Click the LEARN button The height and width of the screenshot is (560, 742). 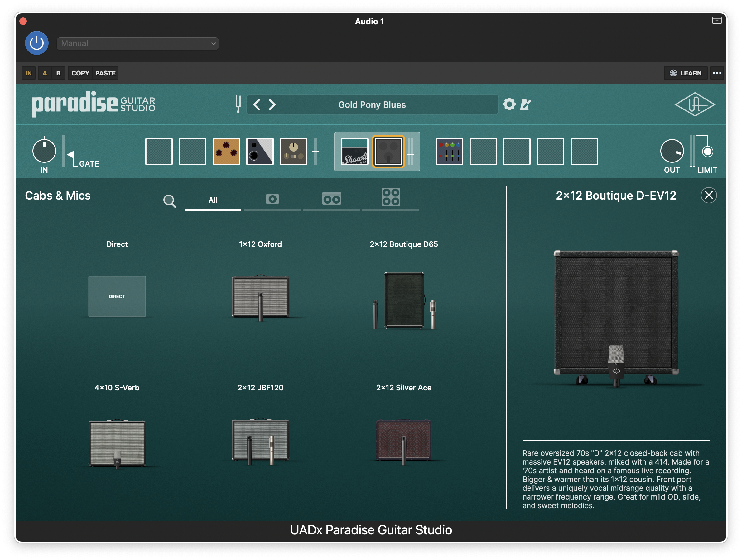(x=685, y=73)
